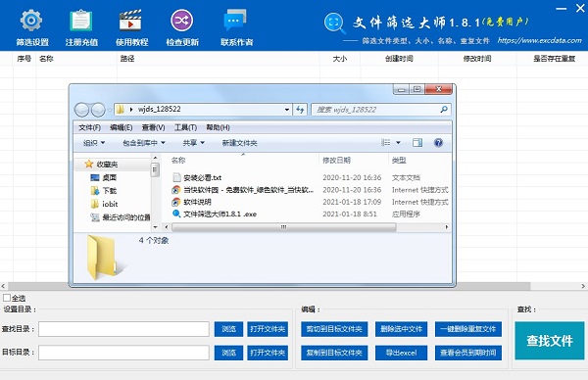
Task: Click 联系作者 contact author chat icon
Action: tap(235, 21)
